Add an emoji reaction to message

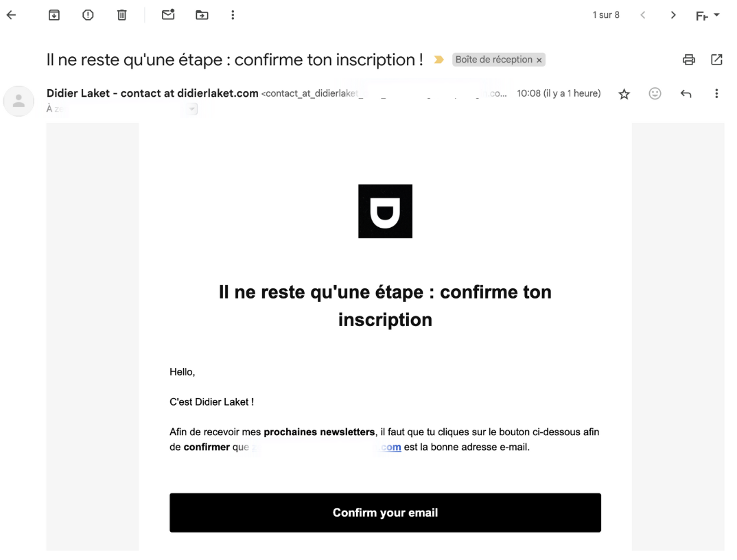(x=655, y=93)
